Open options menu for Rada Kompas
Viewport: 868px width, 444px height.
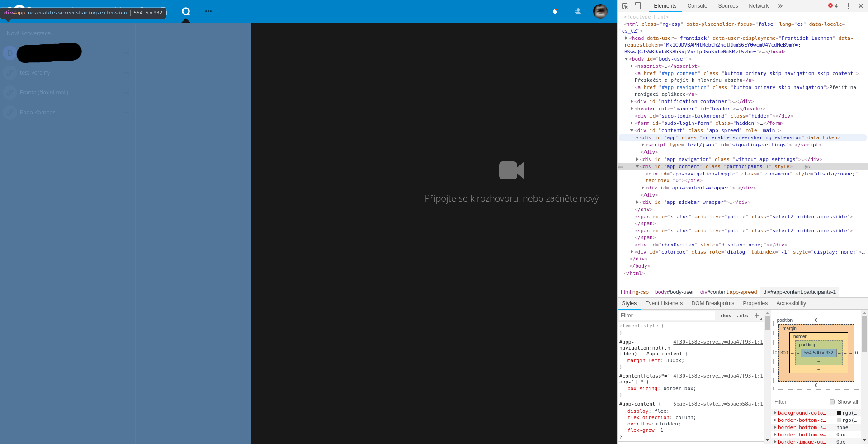(x=126, y=113)
